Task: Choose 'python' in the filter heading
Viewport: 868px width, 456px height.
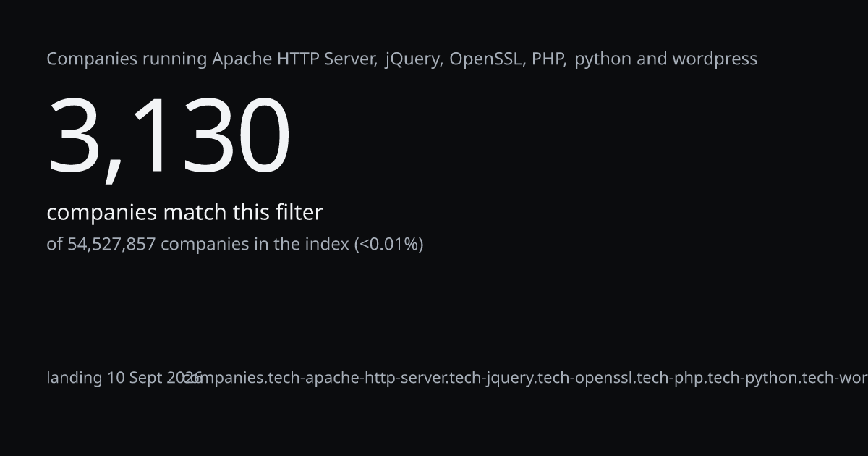Action: click(603, 59)
